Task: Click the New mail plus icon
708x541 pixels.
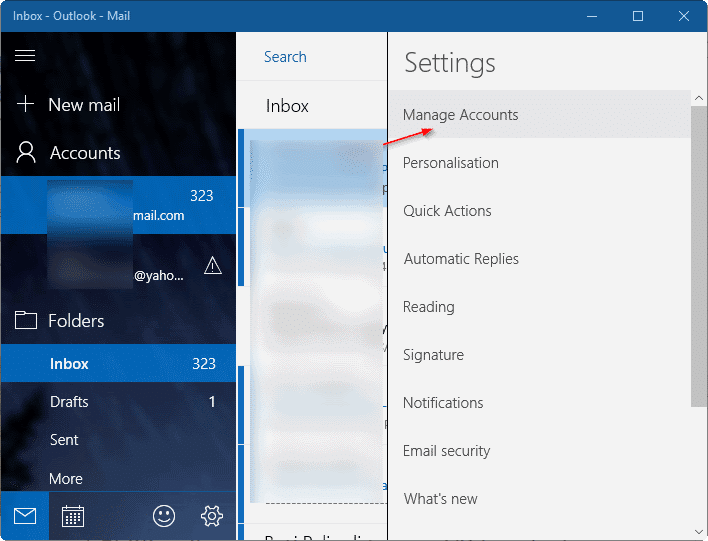Action: point(25,104)
